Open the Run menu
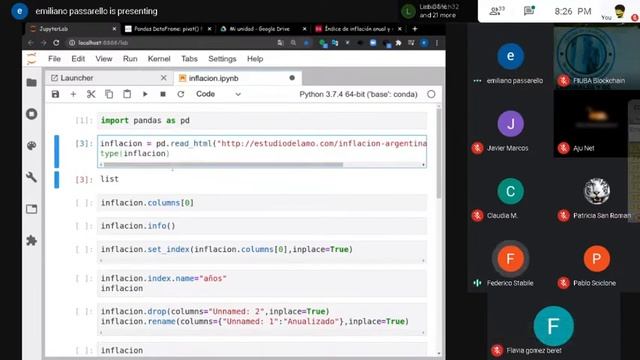 coord(130,59)
